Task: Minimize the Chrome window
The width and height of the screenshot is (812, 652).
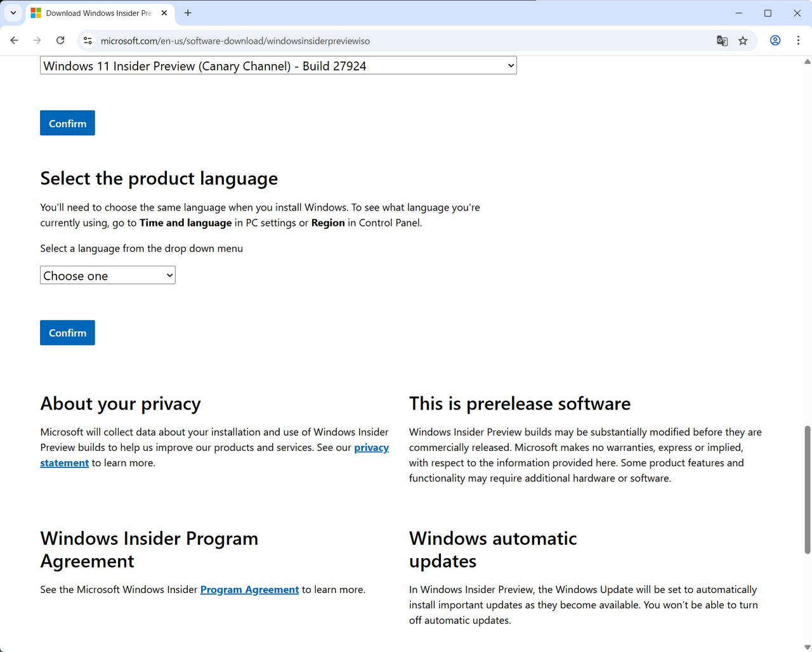Action: (738, 13)
